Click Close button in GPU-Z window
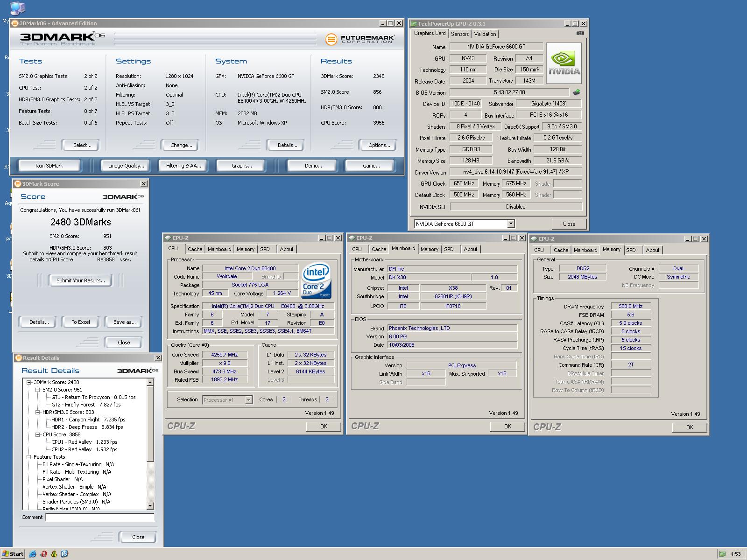 [569, 224]
